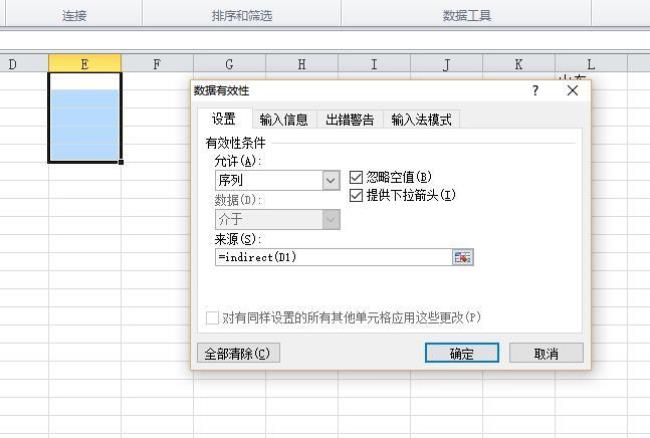Click the range selector icon in source field
Screen dimensions: 650x438
click(462, 257)
